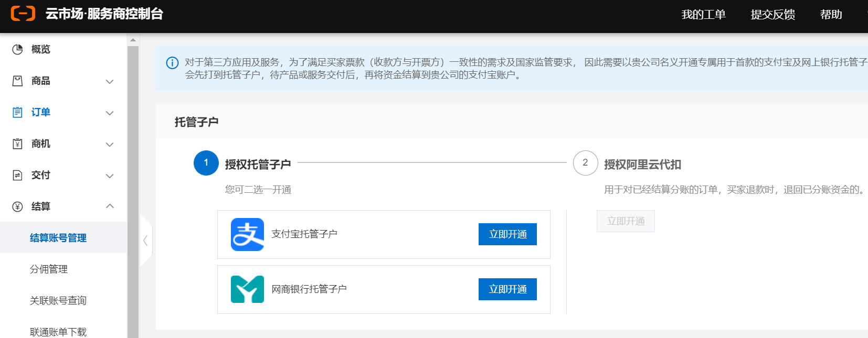The height and width of the screenshot is (338, 868).
Task: Open 我的工单 in top bar
Action: click(x=703, y=15)
